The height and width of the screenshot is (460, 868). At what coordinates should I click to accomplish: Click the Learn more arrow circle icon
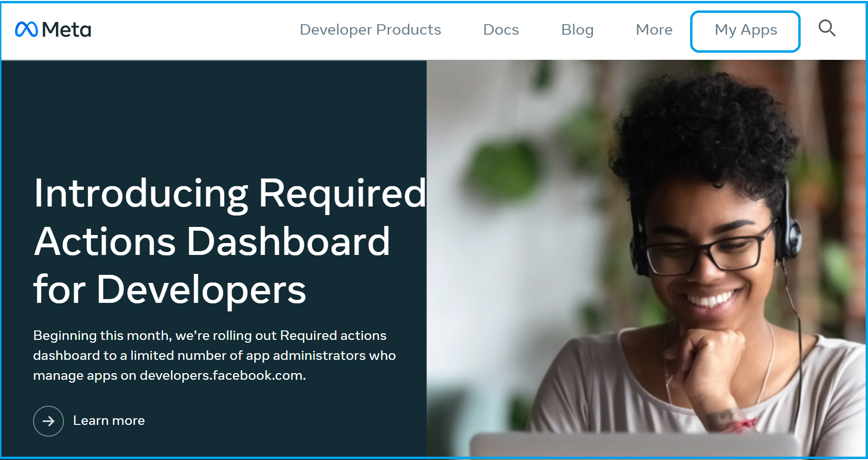click(x=48, y=421)
